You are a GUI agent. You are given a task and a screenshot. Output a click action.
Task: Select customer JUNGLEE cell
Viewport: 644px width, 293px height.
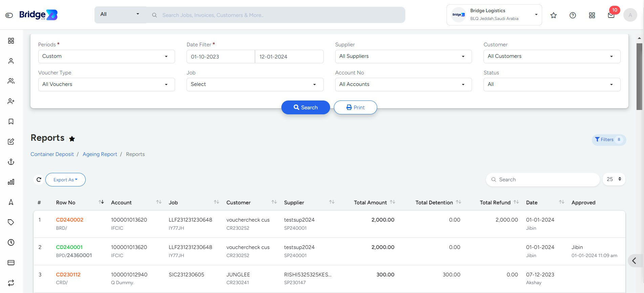[x=238, y=275]
